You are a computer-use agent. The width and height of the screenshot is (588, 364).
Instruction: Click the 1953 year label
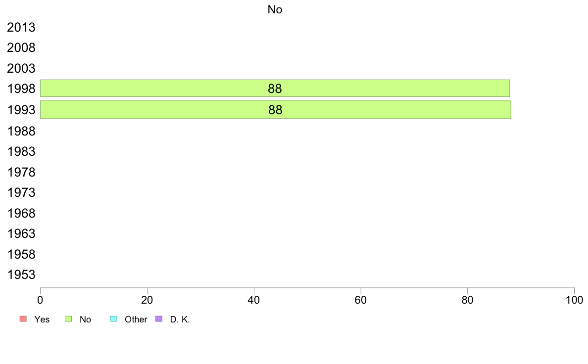[x=21, y=275]
